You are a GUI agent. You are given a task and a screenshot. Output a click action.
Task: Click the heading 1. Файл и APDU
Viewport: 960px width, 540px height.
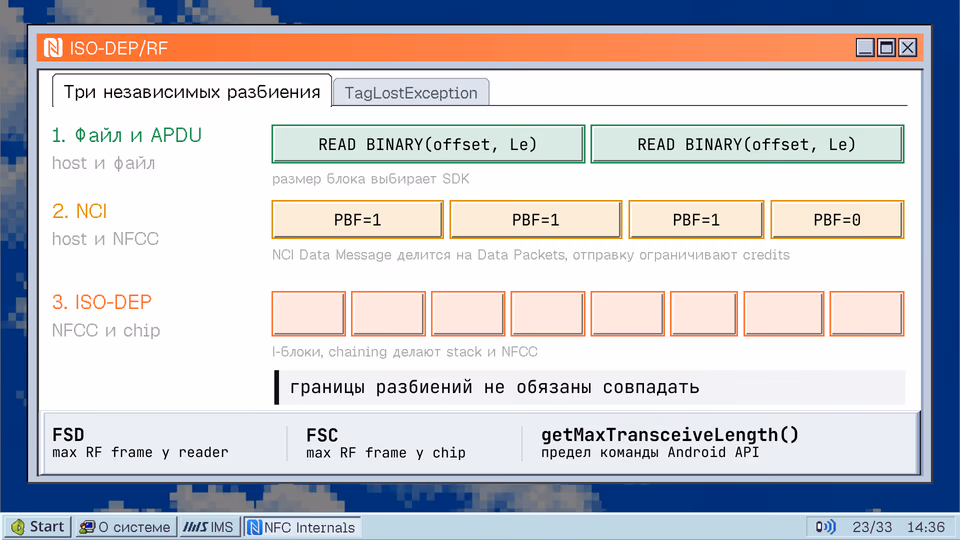click(127, 135)
